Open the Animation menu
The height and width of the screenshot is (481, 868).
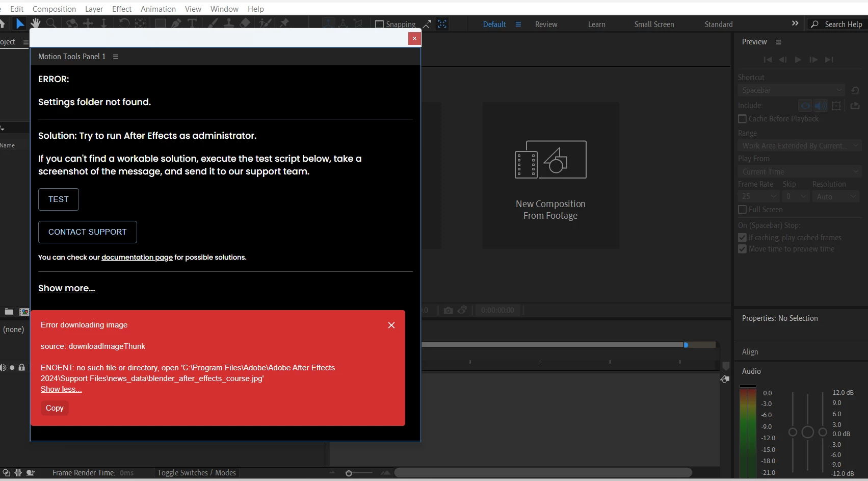tap(158, 9)
